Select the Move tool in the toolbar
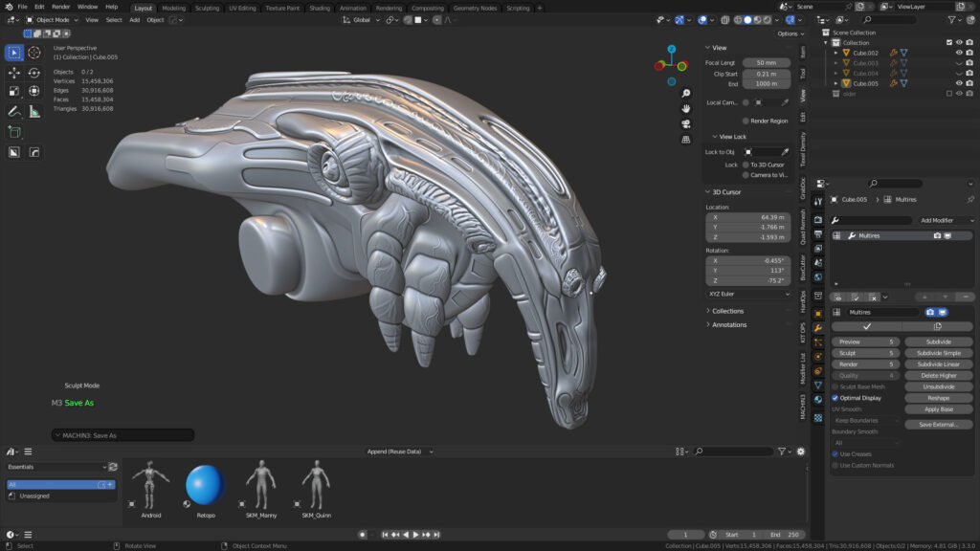 tap(14, 73)
